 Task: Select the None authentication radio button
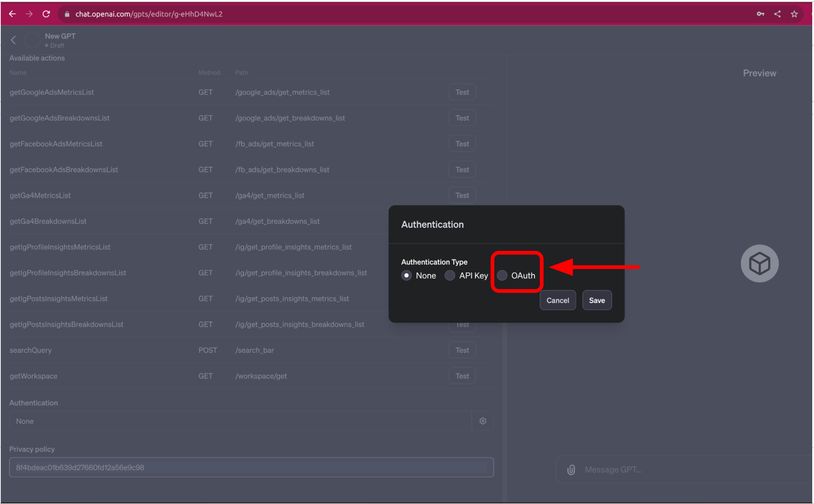pos(406,276)
